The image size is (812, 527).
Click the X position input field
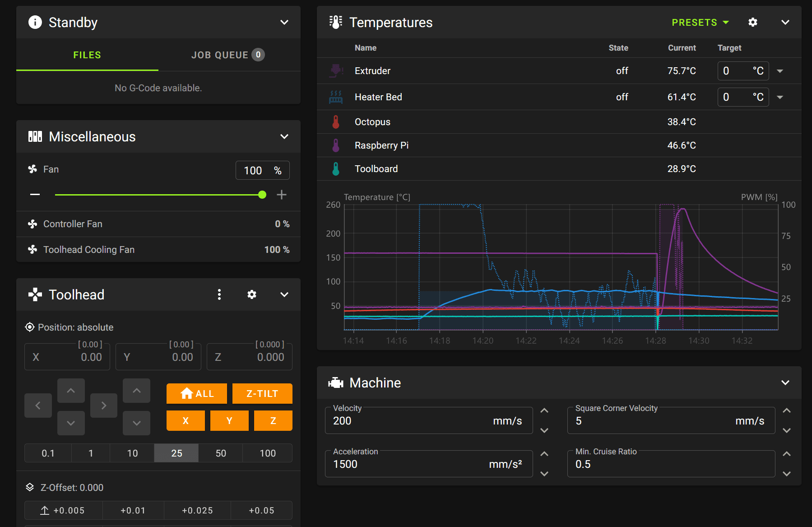coord(67,357)
